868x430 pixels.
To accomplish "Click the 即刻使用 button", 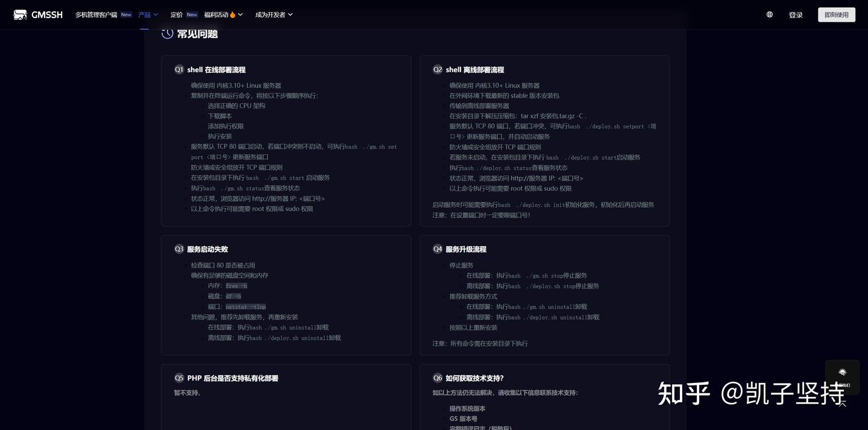I will pyautogui.click(x=837, y=14).
